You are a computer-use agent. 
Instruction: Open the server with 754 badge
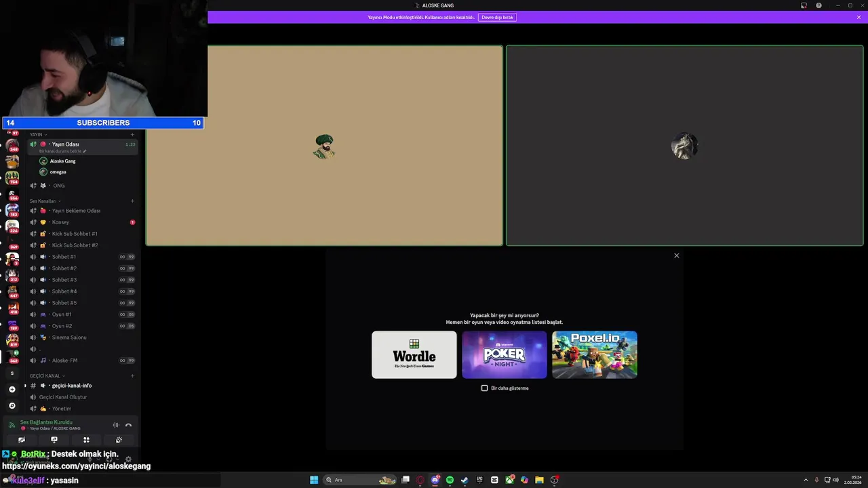pos(12,178)
